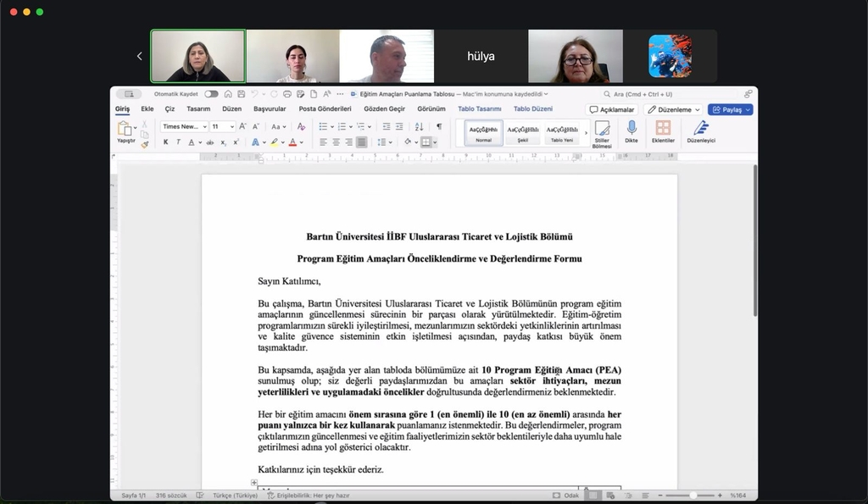Click the Paylaş share button
The image size is (868, 504).
[730, 109]
